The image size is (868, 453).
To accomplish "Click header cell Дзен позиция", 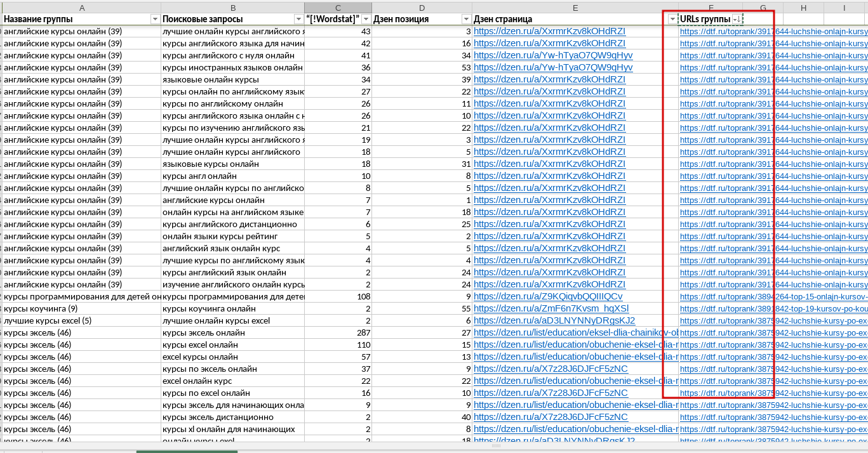I will coord(422,19).
